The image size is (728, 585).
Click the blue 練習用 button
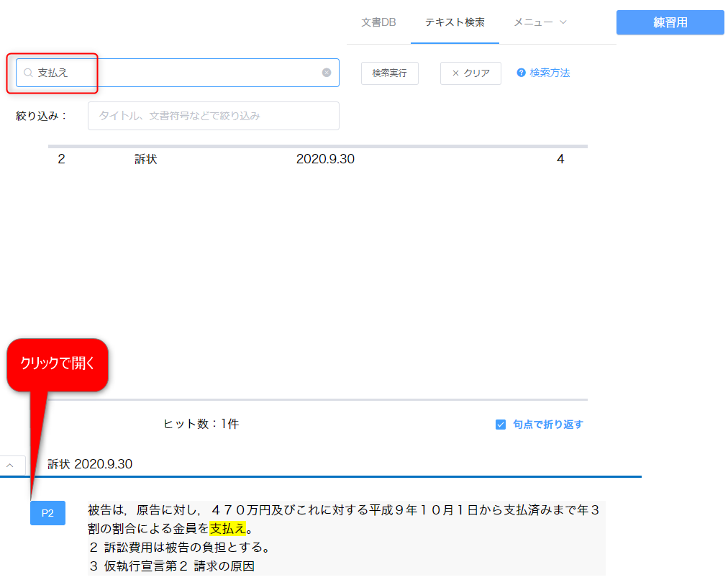click(x=670, y=22)
